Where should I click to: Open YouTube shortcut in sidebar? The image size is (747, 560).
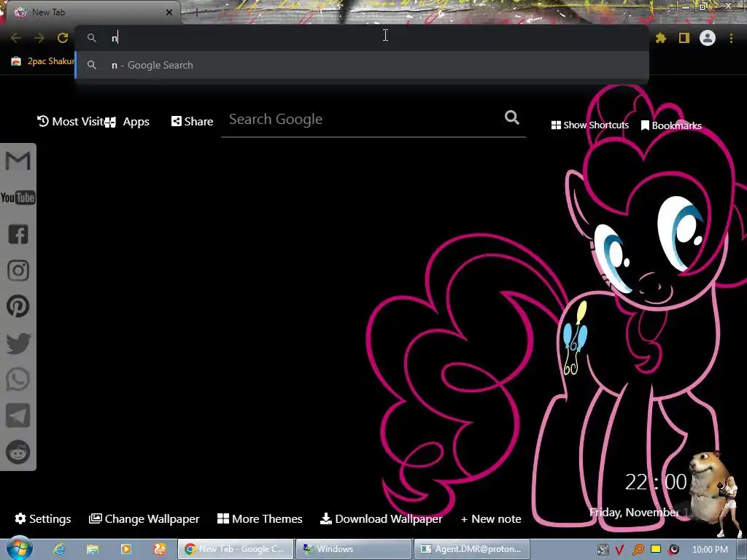[18, 198]
